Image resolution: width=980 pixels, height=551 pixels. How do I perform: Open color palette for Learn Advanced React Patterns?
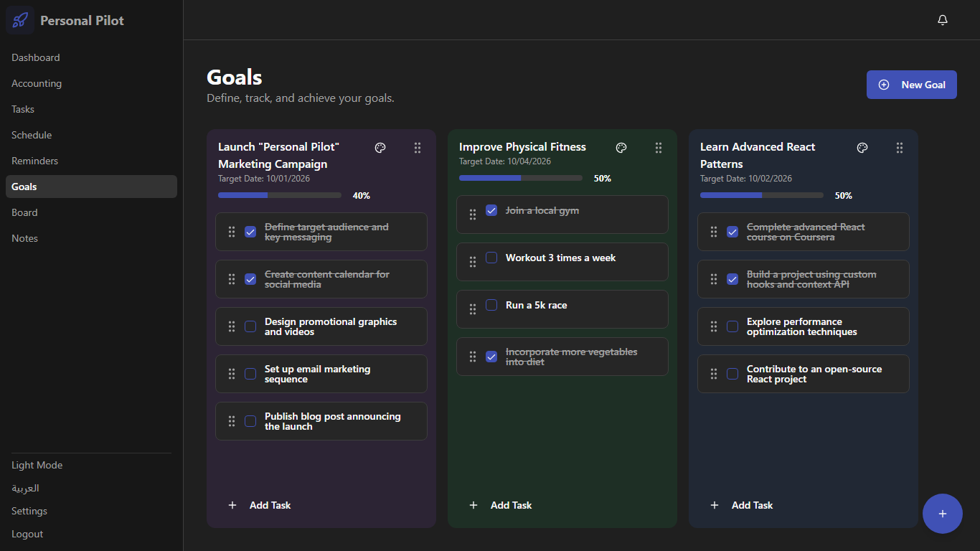pos(862,148)
